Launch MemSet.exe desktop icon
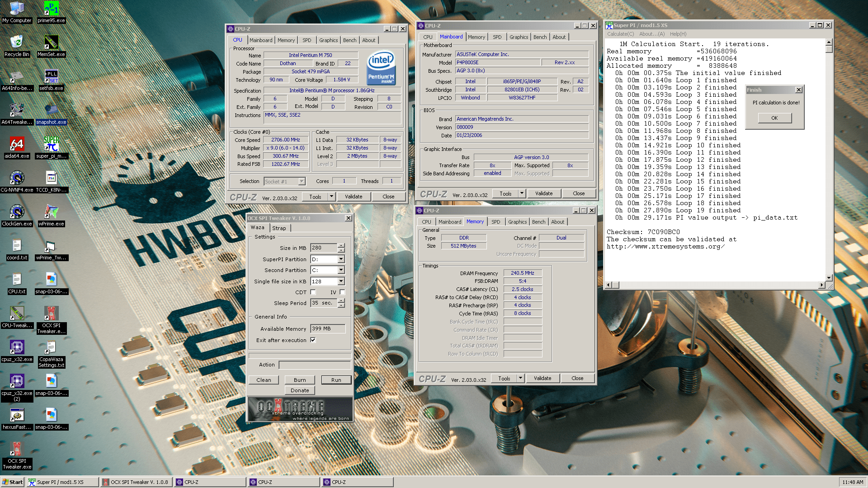868x488 pixels. [x=51, y=46]
